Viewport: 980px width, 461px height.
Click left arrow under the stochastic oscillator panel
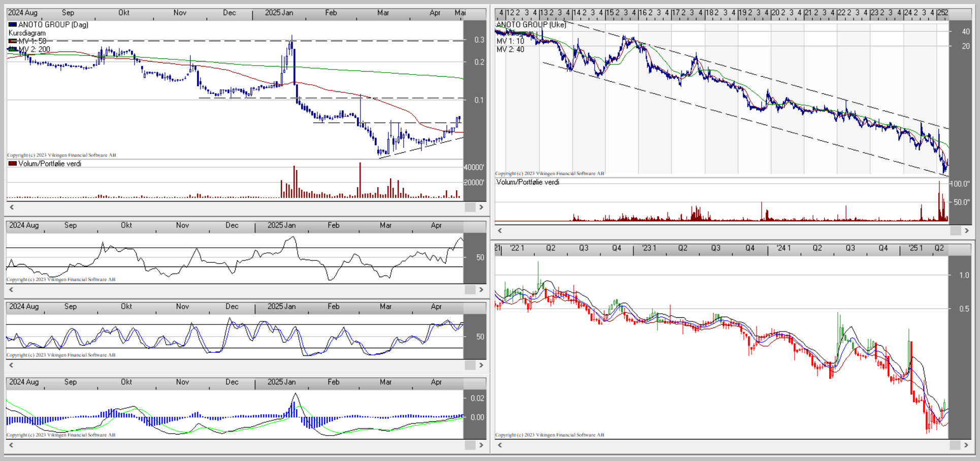(x=12, y=365)
